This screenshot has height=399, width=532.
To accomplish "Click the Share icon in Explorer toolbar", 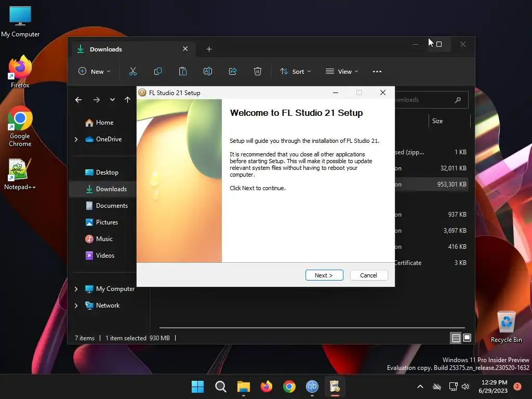I will pyautogui.click(x=233, y=71).
